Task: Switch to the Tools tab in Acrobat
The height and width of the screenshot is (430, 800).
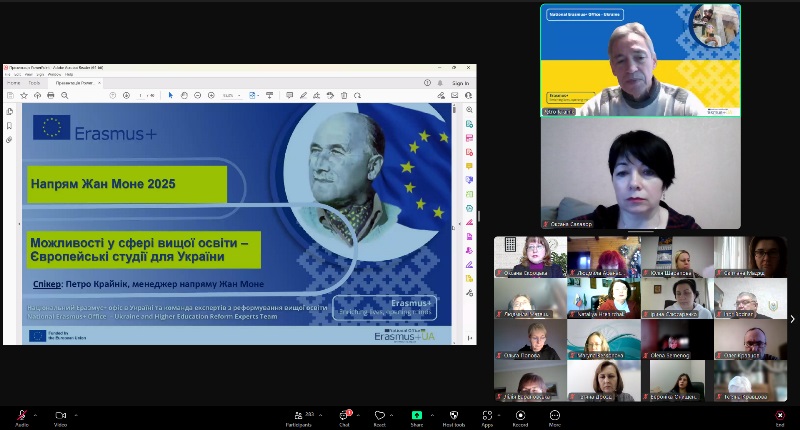Action: coord(34,83)
